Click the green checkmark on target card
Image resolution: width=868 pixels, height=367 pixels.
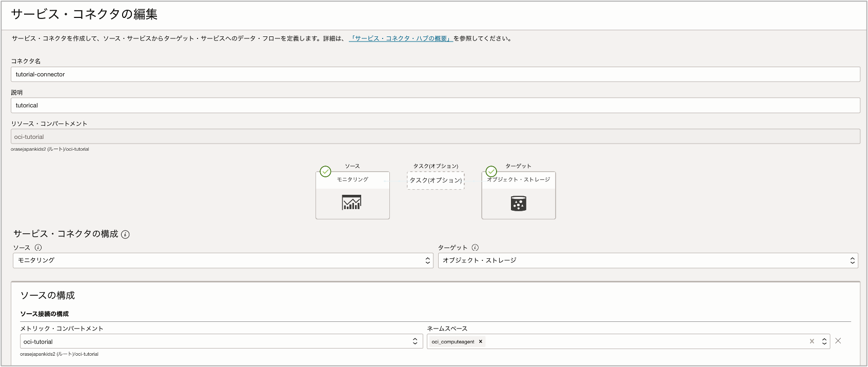click(x=491, y=171)
